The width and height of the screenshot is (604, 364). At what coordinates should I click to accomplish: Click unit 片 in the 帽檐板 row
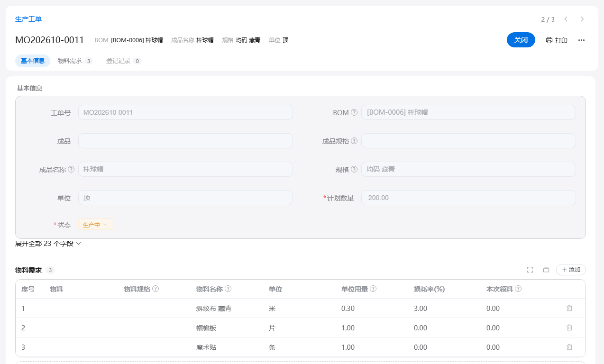click(x=272, y=328)
